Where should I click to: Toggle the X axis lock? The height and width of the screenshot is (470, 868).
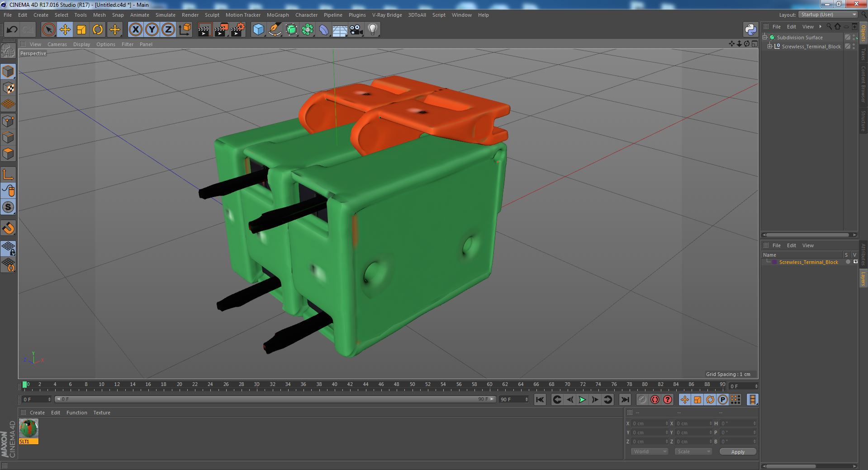[135, 30]
